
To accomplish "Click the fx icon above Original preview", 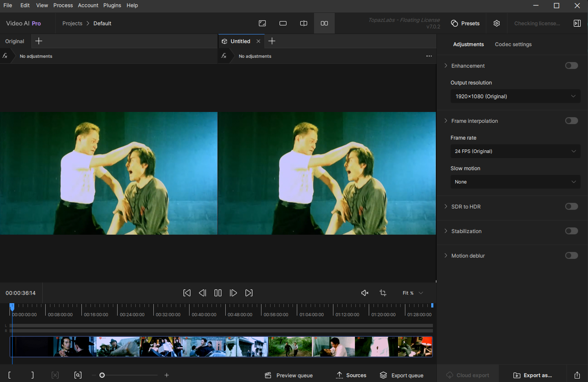I will click(5, 56).
